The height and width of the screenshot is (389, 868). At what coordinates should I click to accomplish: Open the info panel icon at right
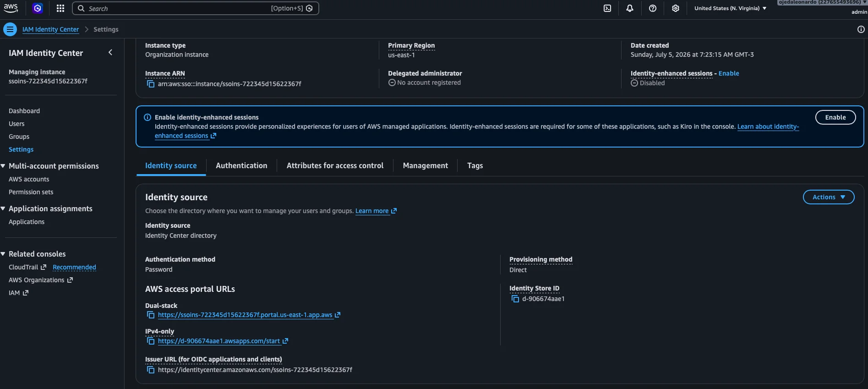861,29
